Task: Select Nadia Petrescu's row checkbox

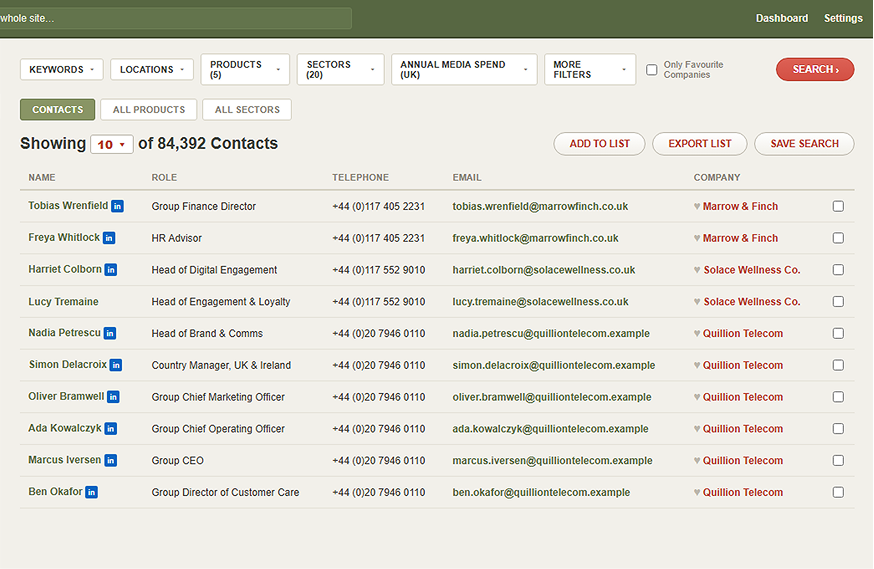Action: click(x=838, y=333)
